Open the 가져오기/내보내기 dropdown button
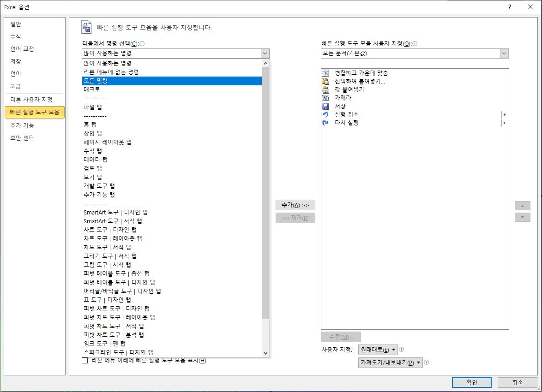 tap(391, 362)
